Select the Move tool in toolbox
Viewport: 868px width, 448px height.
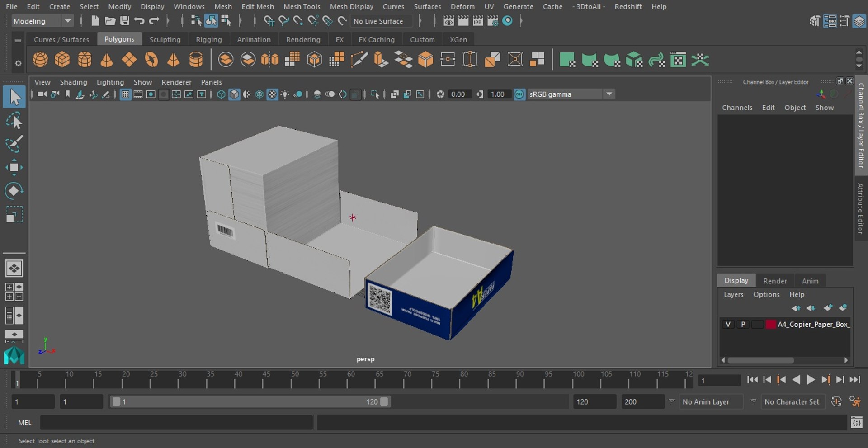pos(14,167)
